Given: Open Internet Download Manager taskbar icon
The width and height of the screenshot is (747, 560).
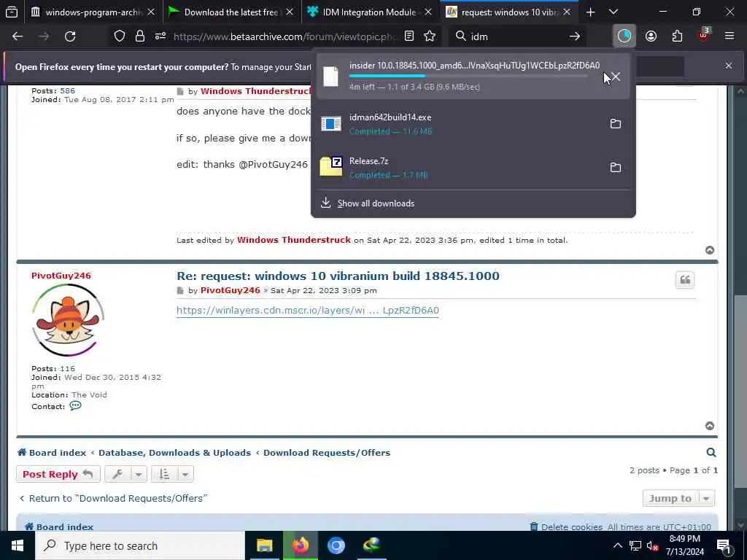Looking at the screenshot, I should pyautogui.click(x=371, y=545).
